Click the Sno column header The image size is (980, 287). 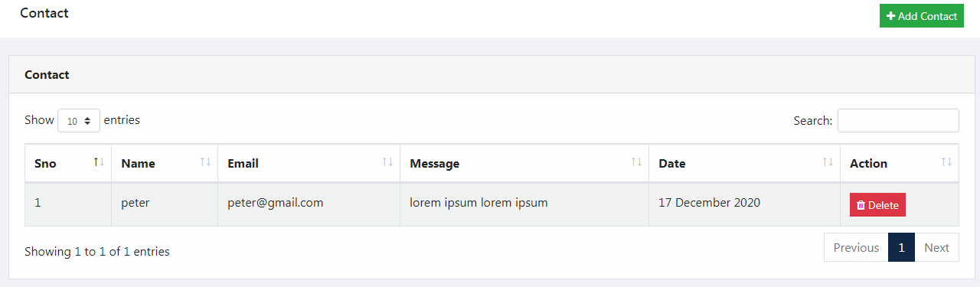coord(68,163)
